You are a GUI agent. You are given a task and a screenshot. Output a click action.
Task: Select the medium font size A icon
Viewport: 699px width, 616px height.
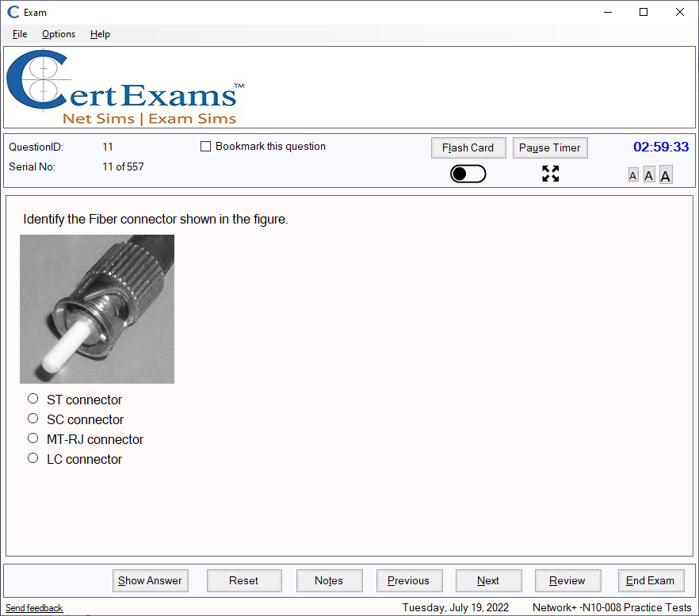[x=649, y=174]
